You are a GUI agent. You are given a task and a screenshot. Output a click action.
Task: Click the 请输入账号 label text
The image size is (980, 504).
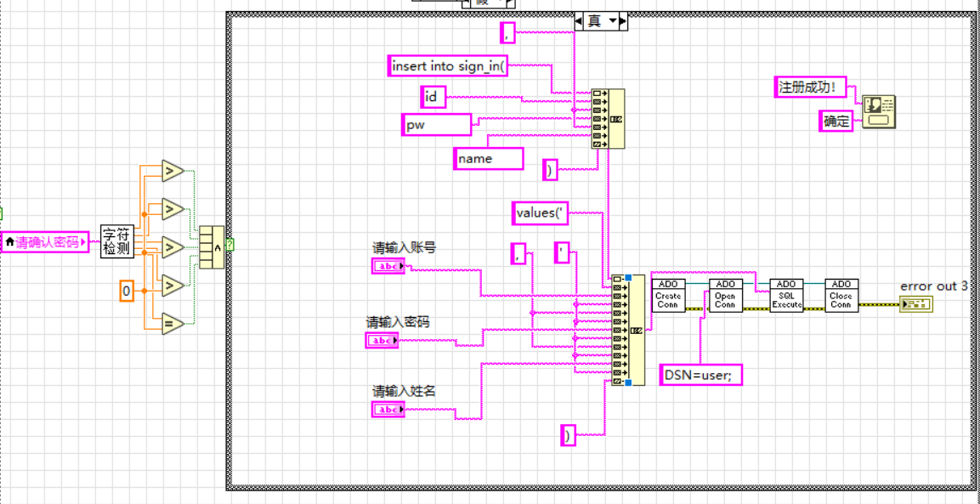(405, 248)
